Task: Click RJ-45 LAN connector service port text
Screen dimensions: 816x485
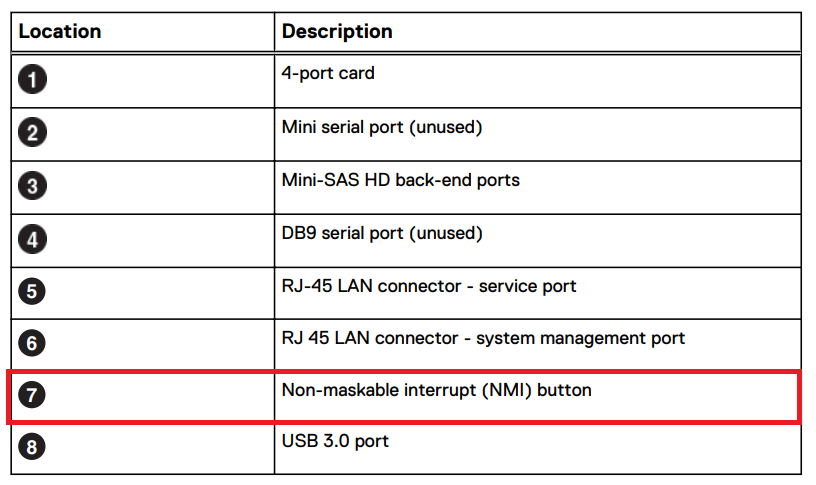Action: [429, 286]
